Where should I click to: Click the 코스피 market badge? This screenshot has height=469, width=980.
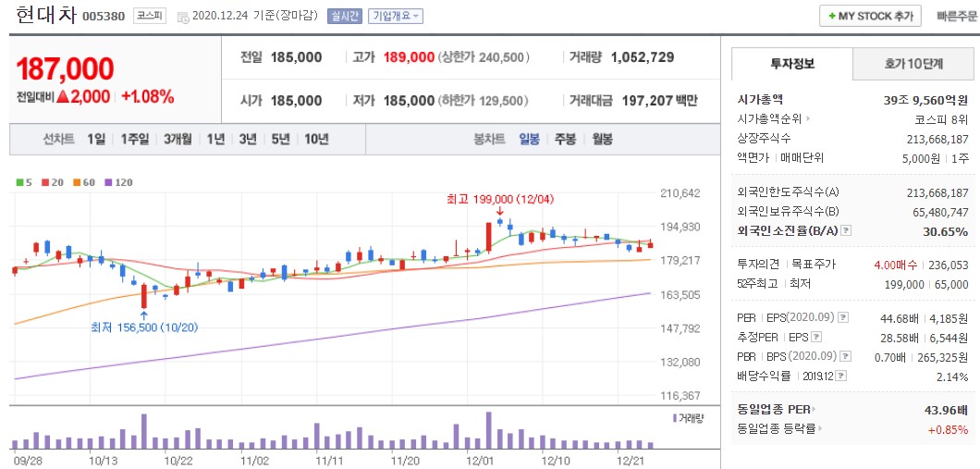150,17
